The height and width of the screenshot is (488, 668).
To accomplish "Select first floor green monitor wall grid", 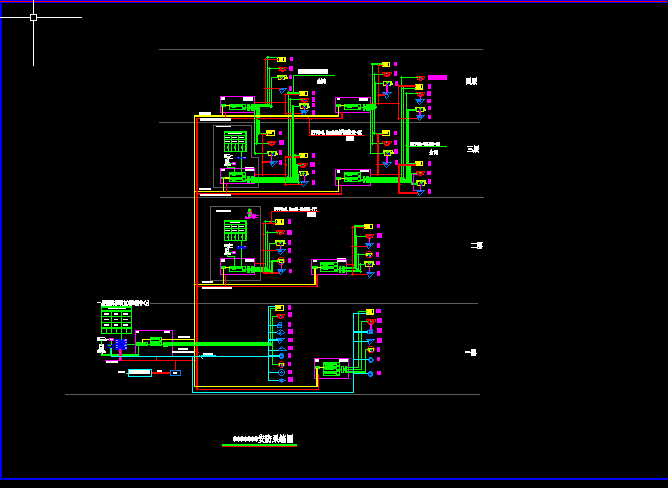I will point(116,320).
